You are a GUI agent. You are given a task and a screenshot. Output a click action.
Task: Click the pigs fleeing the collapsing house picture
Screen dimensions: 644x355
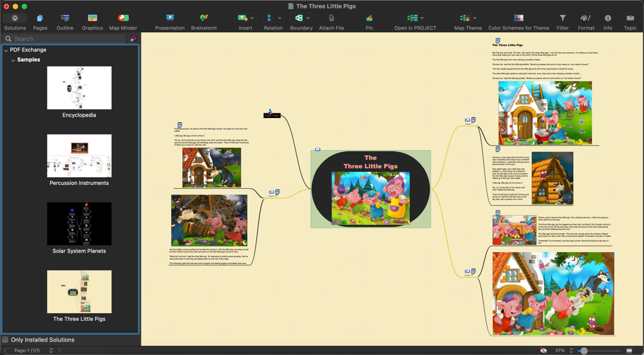click(x=209, y=220)
